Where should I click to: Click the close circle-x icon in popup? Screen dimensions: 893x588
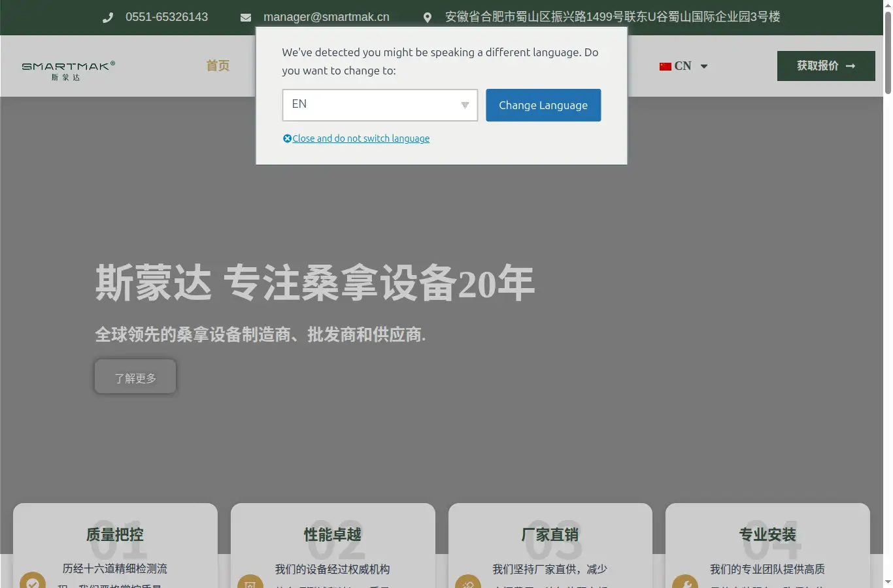click(287, 139)
